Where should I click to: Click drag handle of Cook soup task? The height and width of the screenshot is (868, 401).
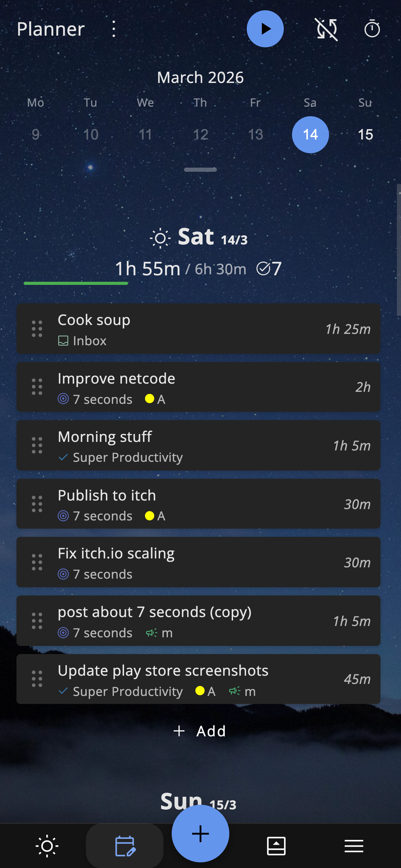[x=37, y=329]
